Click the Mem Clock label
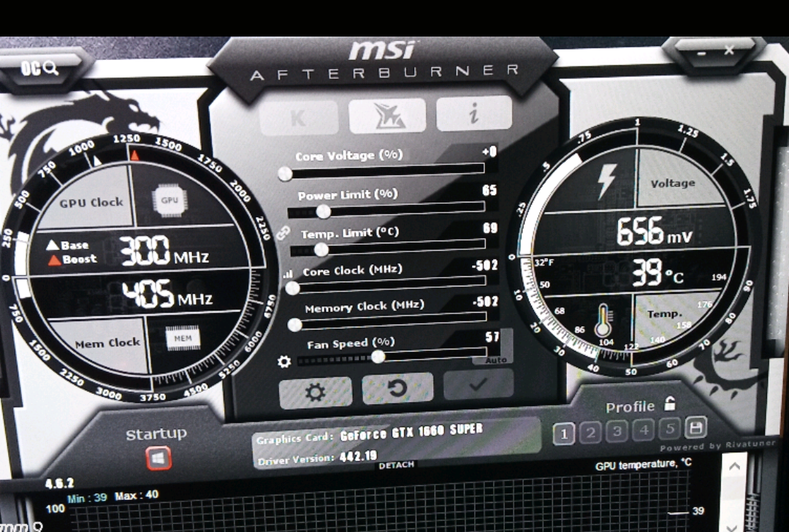 pos(107,343)
